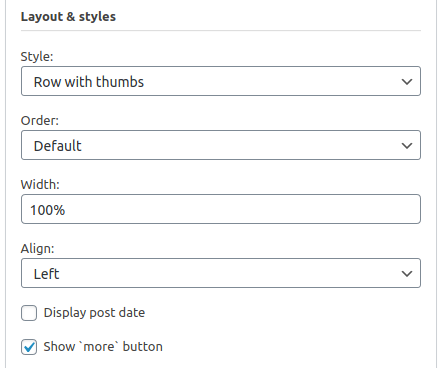Click the chevron arrow on Order select
The width and height of the screenshot is (440, 368).
pyautogui.click(x=407, y=146)
